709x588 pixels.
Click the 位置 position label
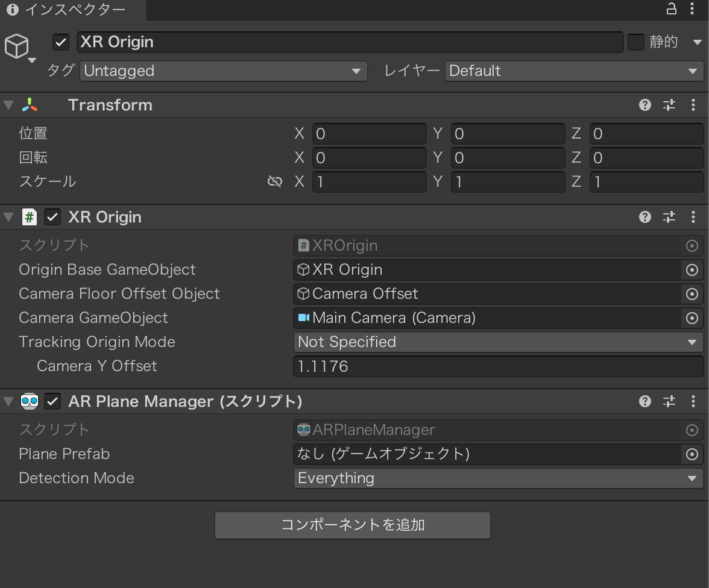point(33,134)
